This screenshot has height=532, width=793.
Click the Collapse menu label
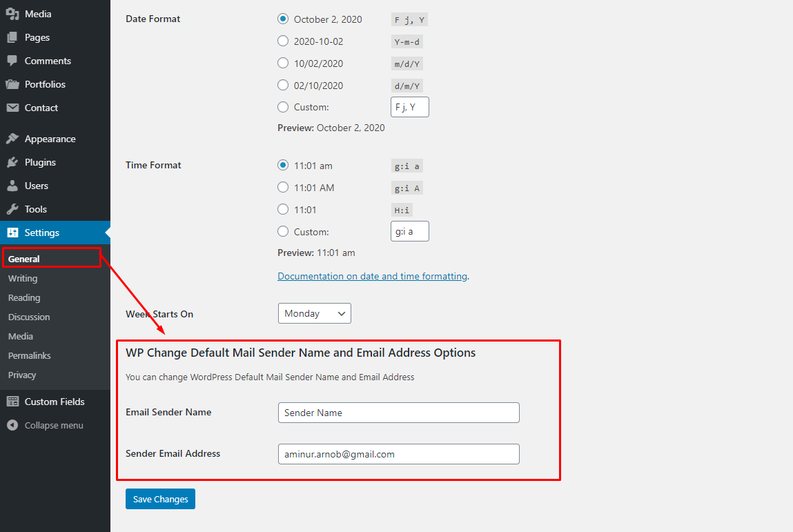[54, 425]
